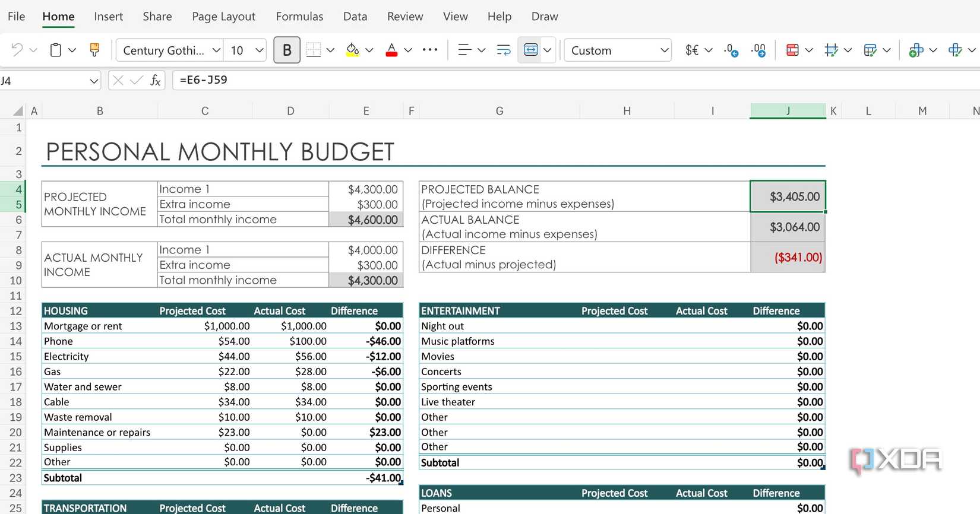Open the Custom number format dropdown
This screenshot has width=980, height=514.
coord(664,50)
